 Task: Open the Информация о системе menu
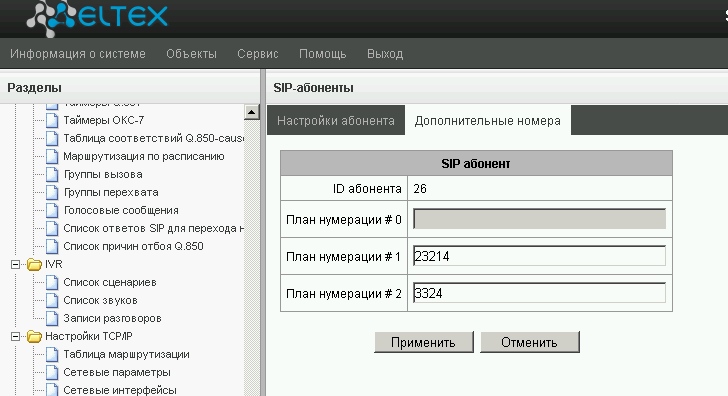[x=78, y=54]
